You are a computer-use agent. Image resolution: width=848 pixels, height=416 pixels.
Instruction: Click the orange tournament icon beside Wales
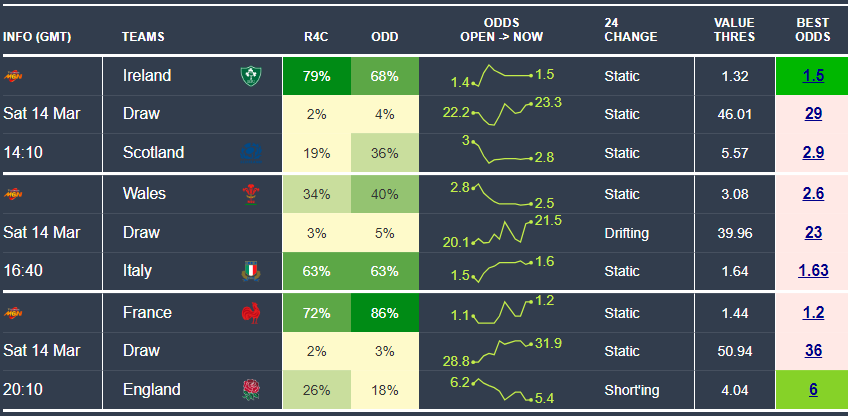(15, 193)
